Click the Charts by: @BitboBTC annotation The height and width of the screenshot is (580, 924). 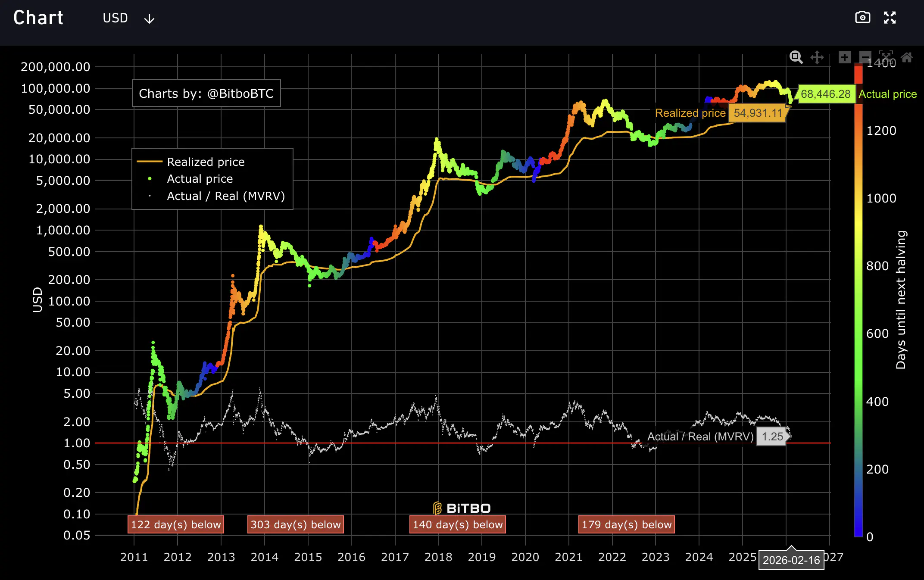[x=206, y=94]
